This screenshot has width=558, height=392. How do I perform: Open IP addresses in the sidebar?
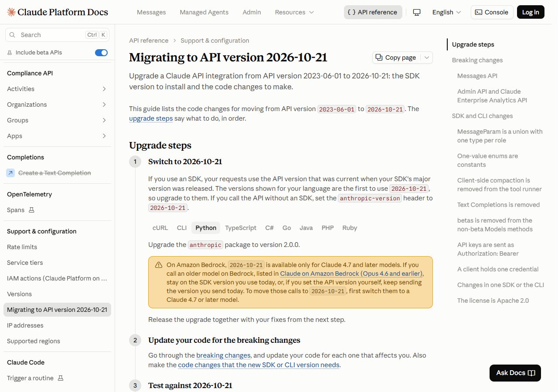[57, 325]
